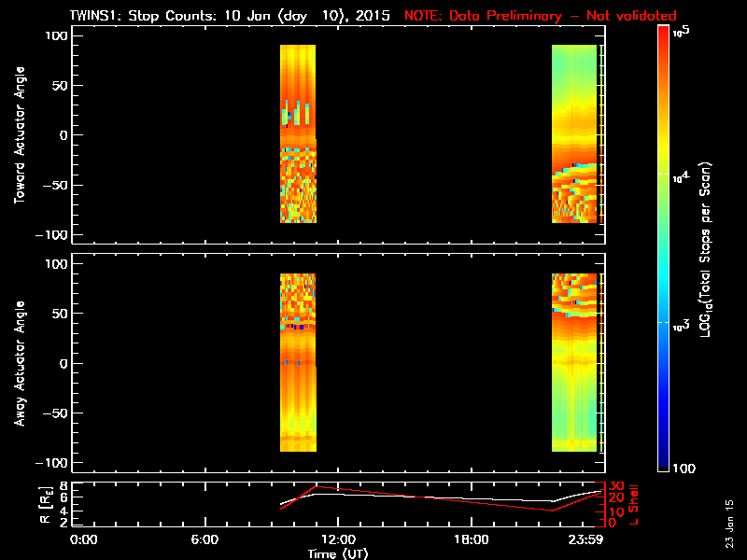
Task: Click the '50' tick label on Away panel
Action: point(61,314)
